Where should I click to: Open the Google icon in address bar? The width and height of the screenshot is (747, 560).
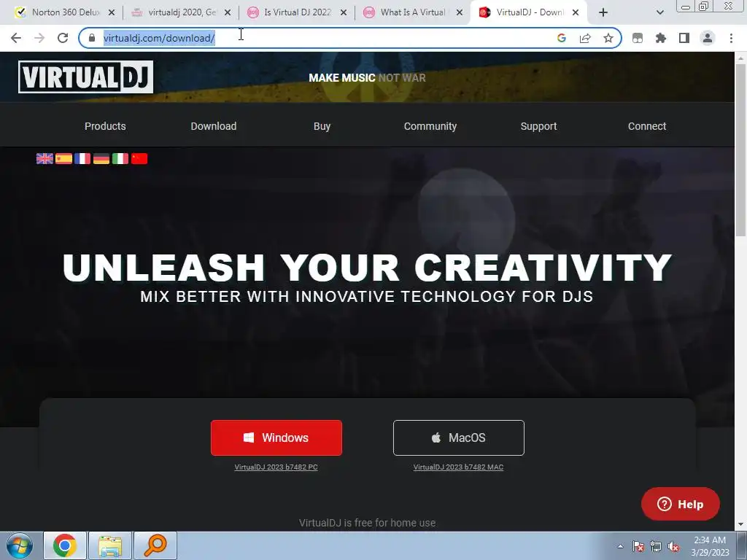coord(562,38)
